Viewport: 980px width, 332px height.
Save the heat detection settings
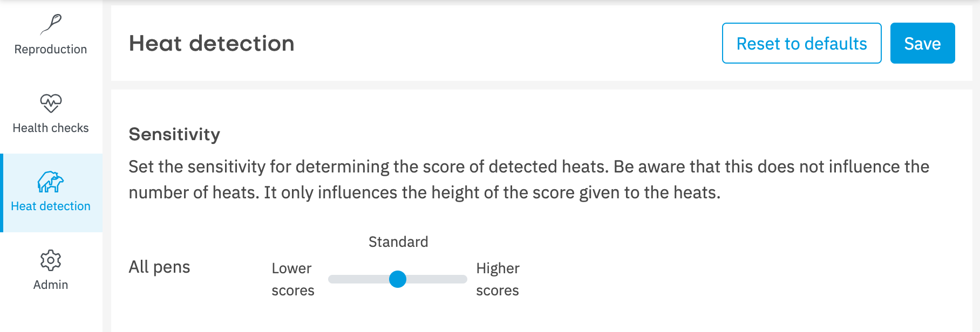click(923, 43)
